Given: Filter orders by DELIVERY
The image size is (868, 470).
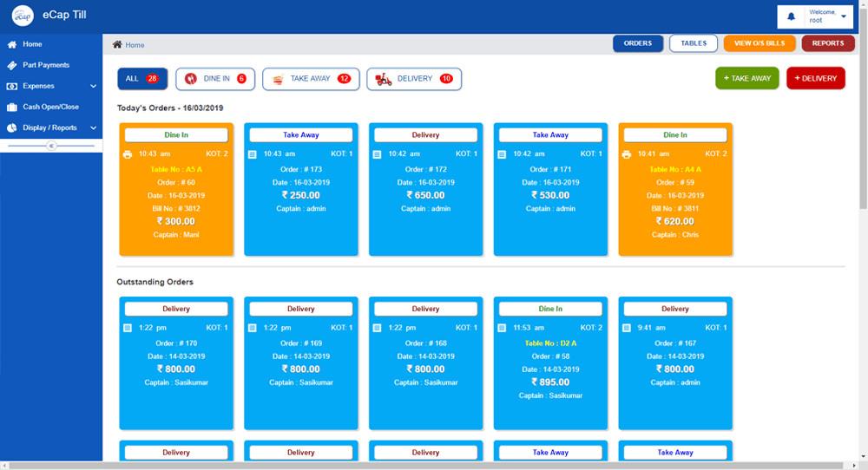Looking at the screenshot, I should coord(414,79).
